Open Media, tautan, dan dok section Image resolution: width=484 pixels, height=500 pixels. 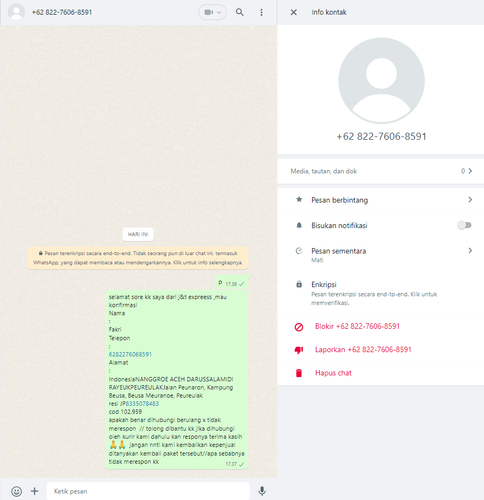pyautogui.click(x=381, y=171)
